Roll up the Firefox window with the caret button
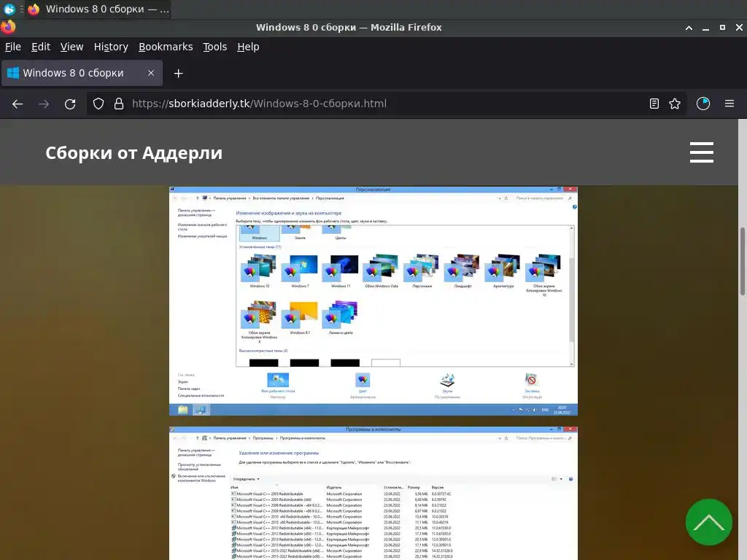The height and width of the screenshot is (560, 747). 689,28
